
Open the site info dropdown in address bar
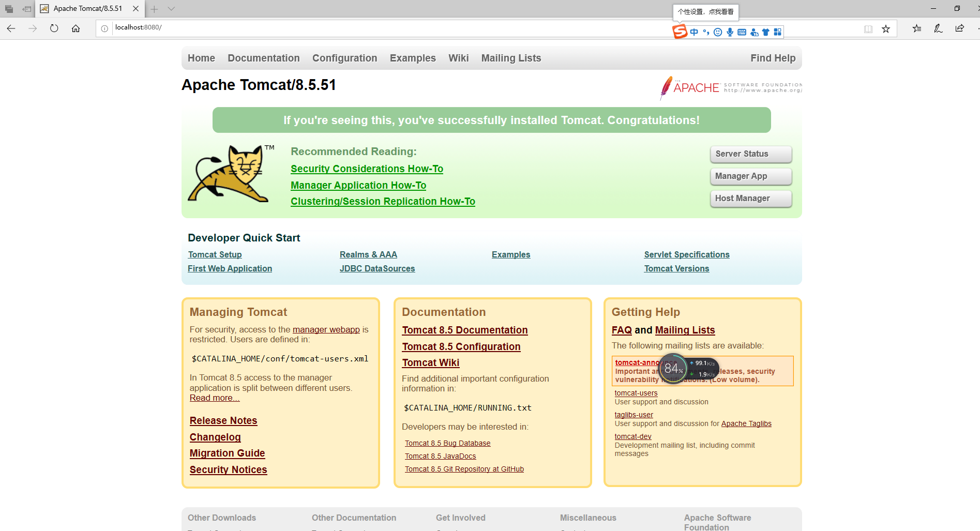point(104,28)
